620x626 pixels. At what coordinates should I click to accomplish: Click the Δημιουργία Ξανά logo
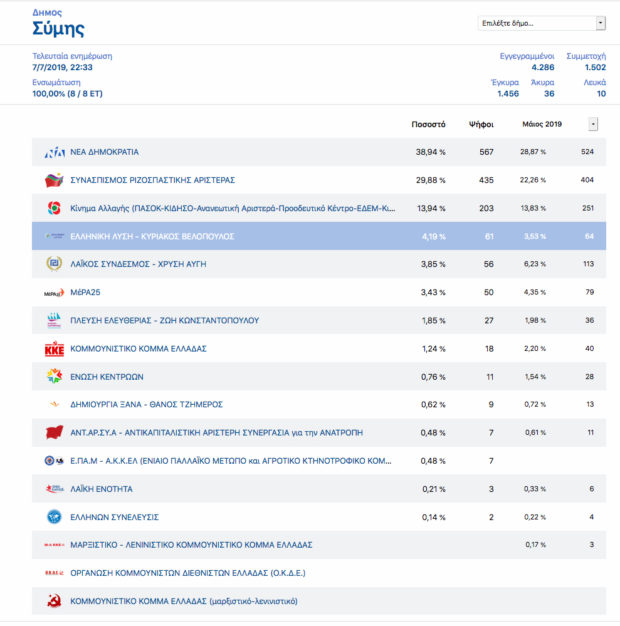[x=54, y=404]
